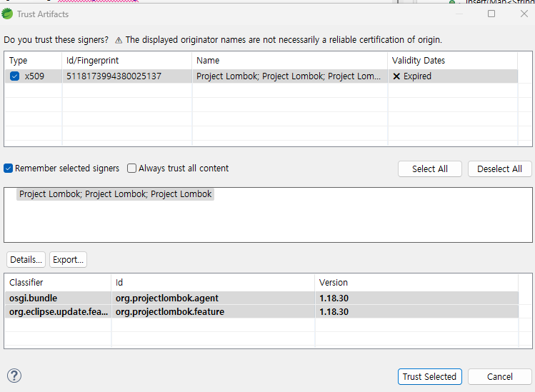Click the Export button
Image resolution: width=535 pixels, height=392 pixels.
pyautogui.click(x=68, y=260)
